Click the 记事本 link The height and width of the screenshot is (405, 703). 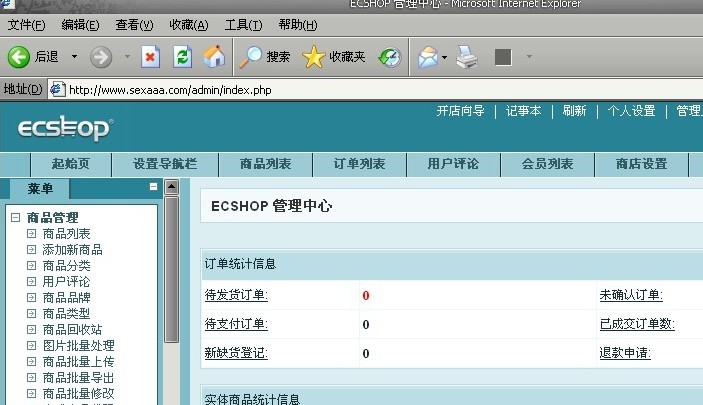point(523,111)
